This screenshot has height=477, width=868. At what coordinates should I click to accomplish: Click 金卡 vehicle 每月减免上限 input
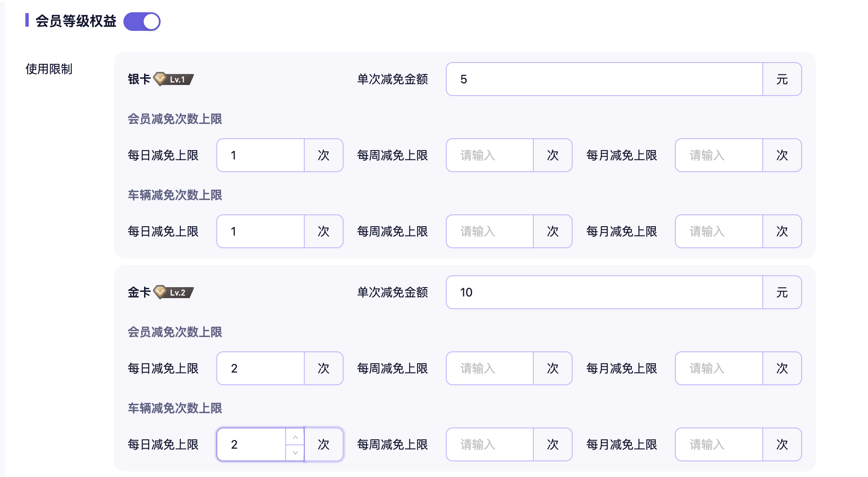[x=719, y=444]
